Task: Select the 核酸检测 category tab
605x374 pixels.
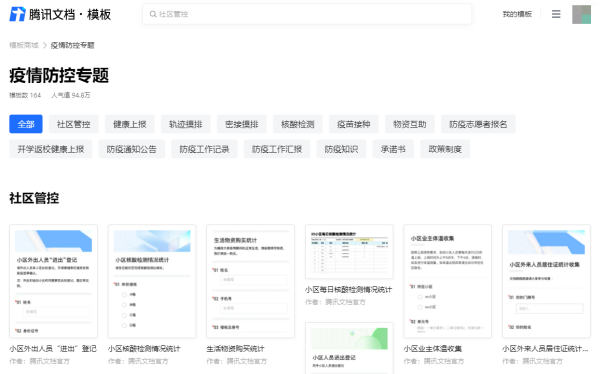Action: pos(297,124)
